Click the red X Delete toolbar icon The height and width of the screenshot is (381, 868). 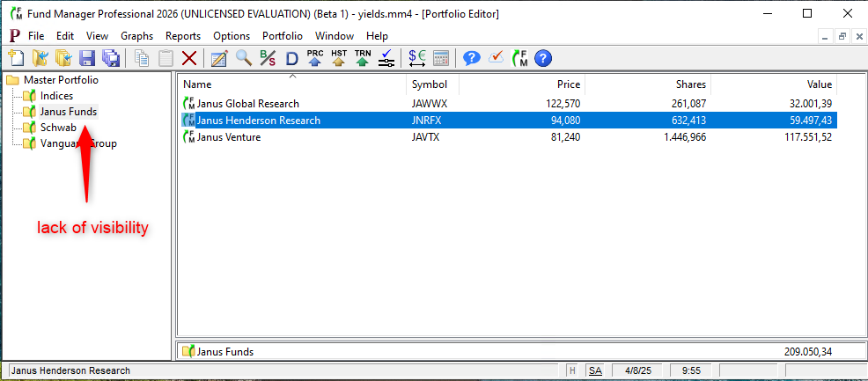tap(190, 58)
